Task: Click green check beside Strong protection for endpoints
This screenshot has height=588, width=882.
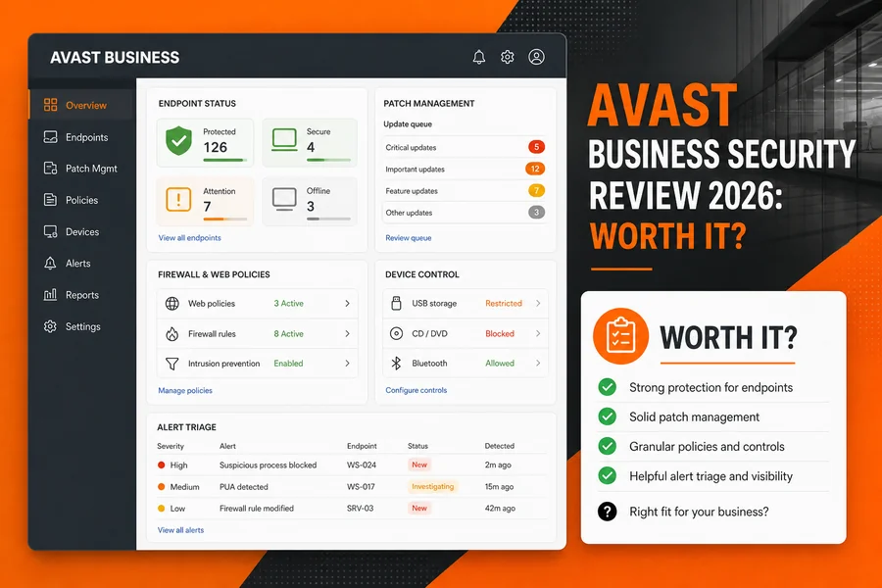Action: click(607, 387)
